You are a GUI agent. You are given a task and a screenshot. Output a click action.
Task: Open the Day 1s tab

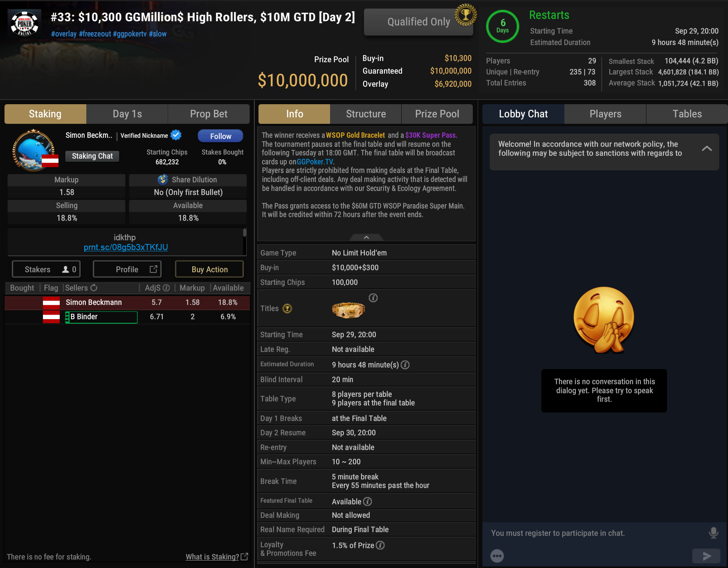click(x=127, y=114)
